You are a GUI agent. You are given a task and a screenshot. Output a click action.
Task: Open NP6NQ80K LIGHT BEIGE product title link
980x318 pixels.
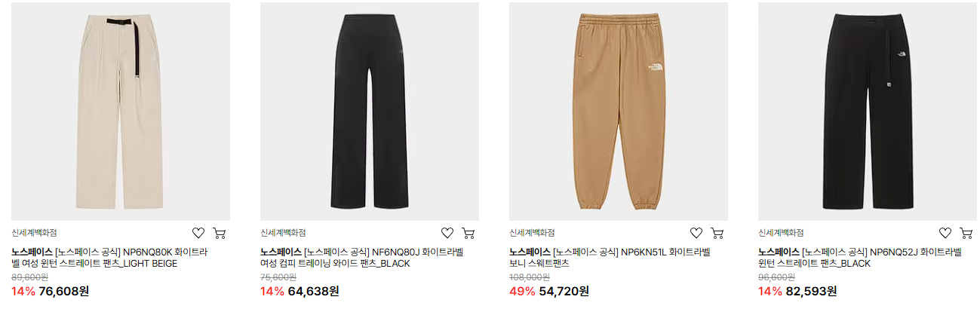110,258
